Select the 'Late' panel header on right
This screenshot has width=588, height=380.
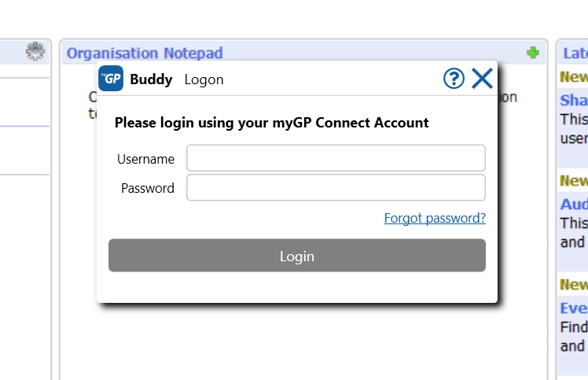pos(575,53)
